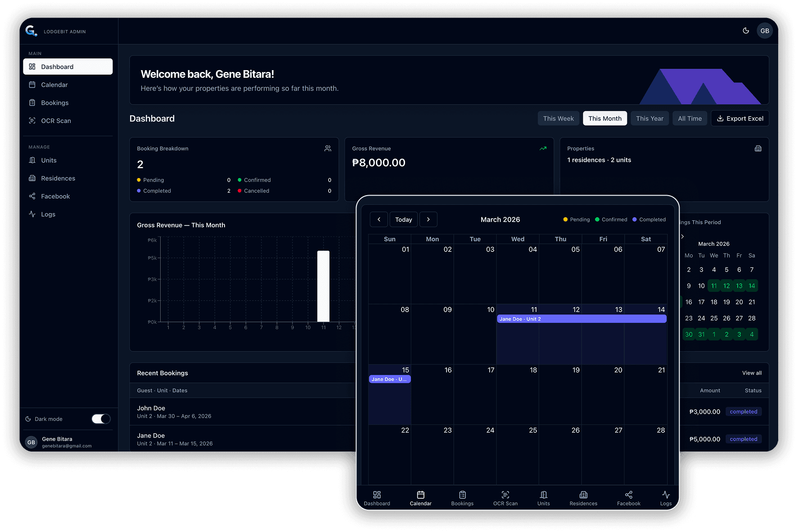The image size is (798, 532).
Task: Advance the mini calendar with its chevron
Action: pos(682,236)
